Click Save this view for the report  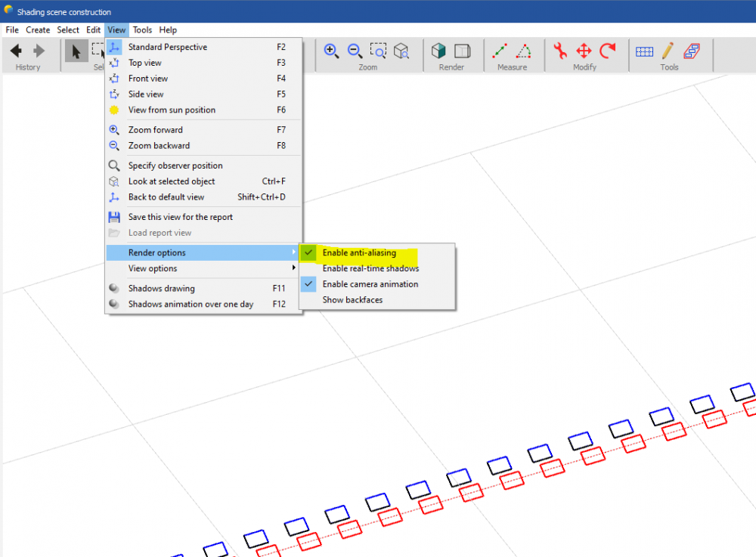point(180,217)
